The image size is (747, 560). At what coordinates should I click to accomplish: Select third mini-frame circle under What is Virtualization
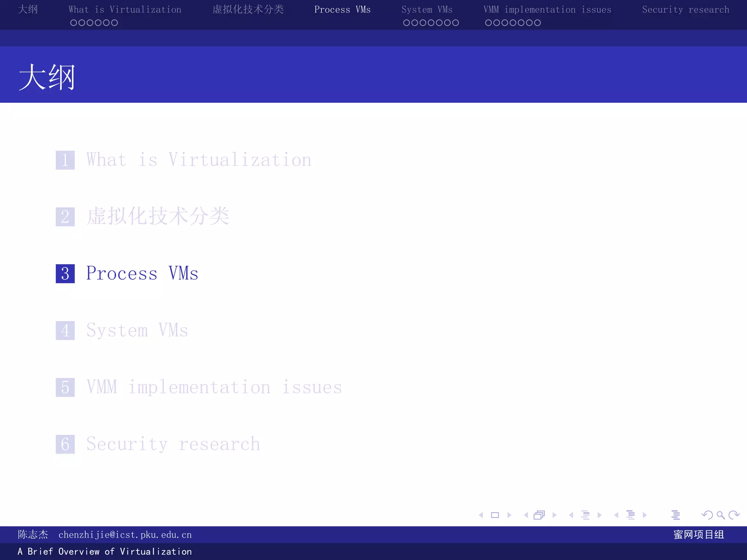tap(90, 23)
